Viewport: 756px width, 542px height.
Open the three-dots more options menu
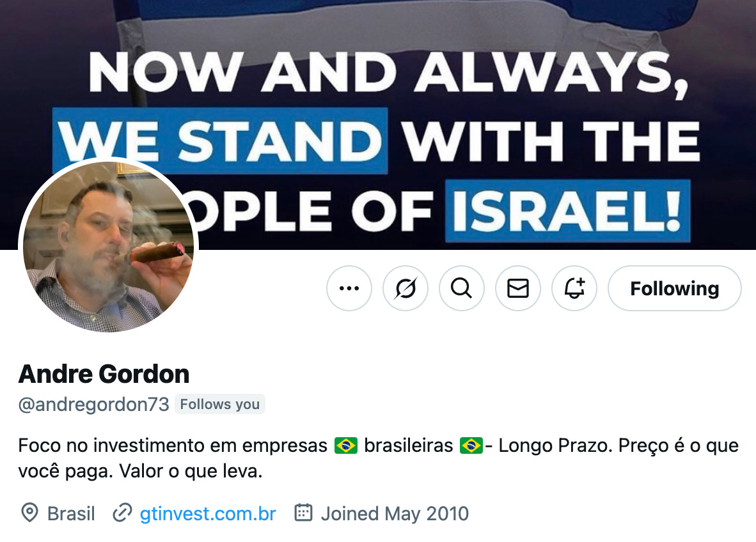pyautogui.click(x=349, y=288)
